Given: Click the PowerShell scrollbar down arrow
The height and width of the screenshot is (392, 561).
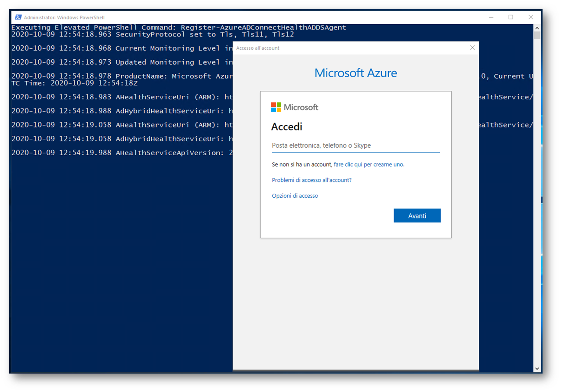Looking at the screenshot, I should tap(537, 369).
